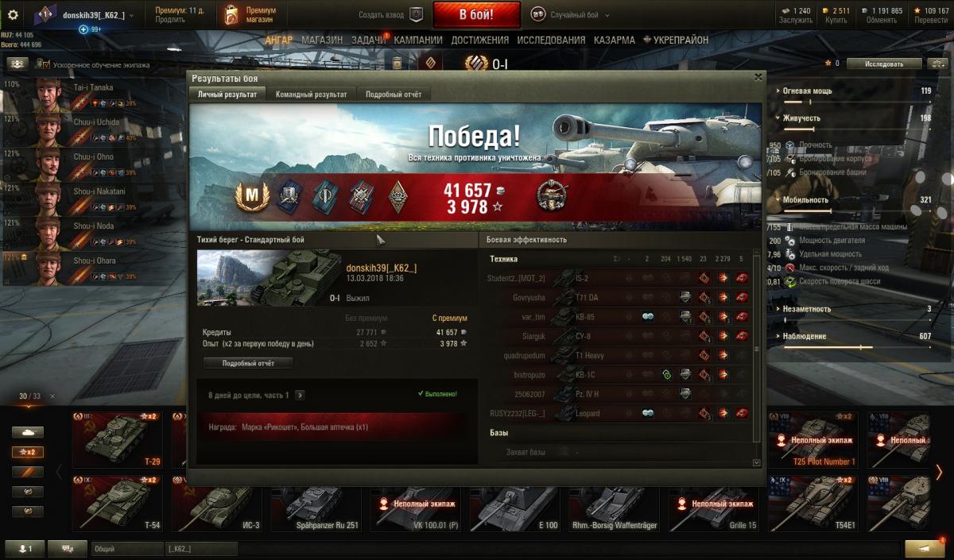The image size is (954, 560).
Task: Toggle the vehicle-type filter with tank icon
Action: 28,432
